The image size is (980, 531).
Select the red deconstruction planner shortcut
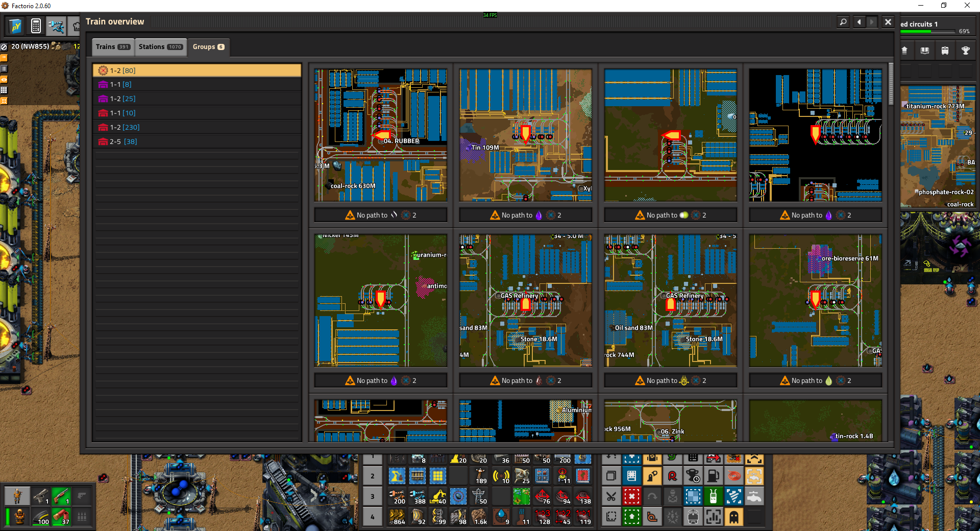pos(631,496)
